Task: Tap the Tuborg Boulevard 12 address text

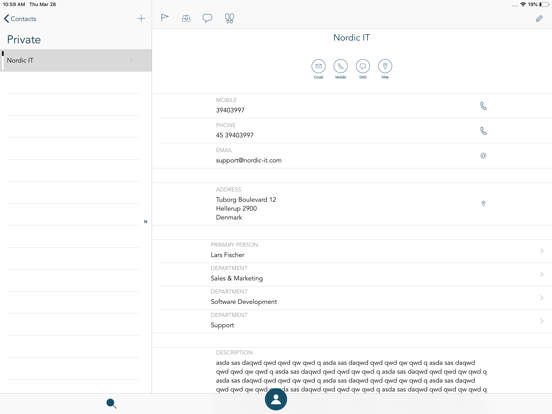Action: (246, 200)
